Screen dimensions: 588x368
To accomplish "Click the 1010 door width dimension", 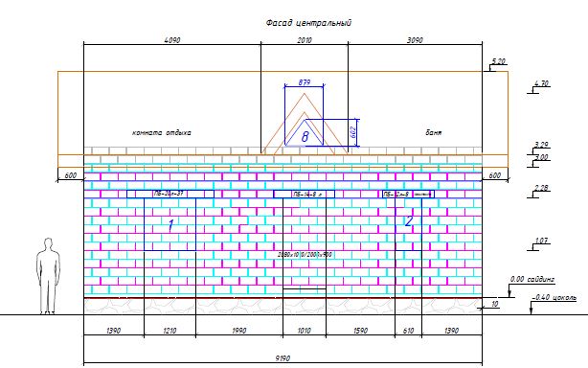I will coord(304,331).
